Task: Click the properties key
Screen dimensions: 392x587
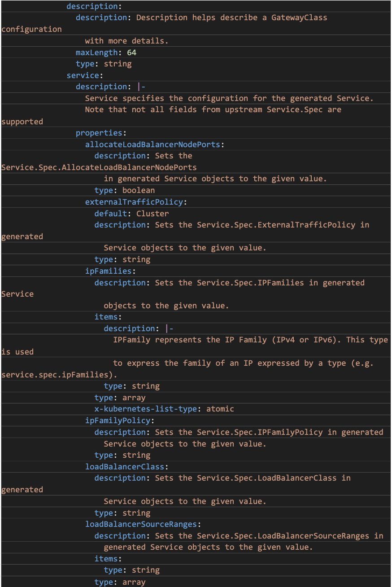Action: [x=99, y=133]
